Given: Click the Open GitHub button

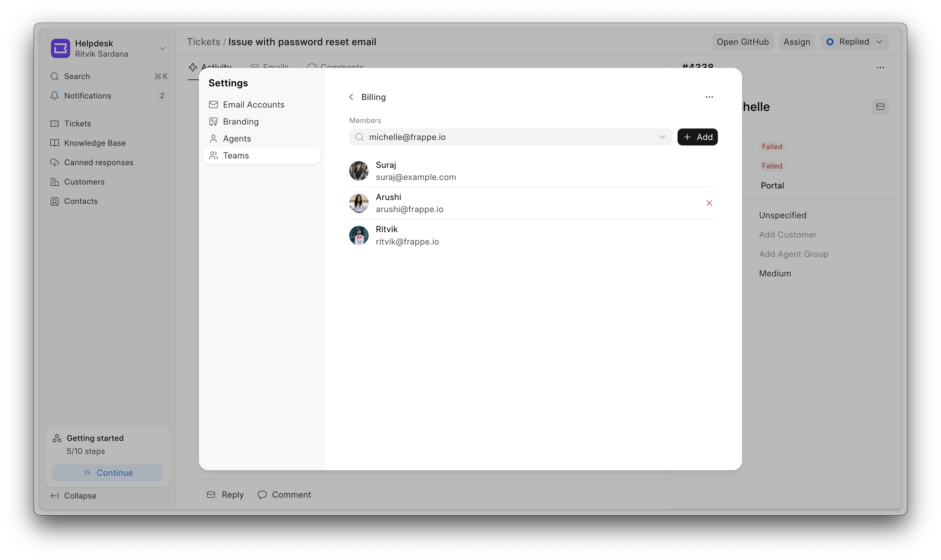Looking at the screenshot, I should tap(742, 42).
